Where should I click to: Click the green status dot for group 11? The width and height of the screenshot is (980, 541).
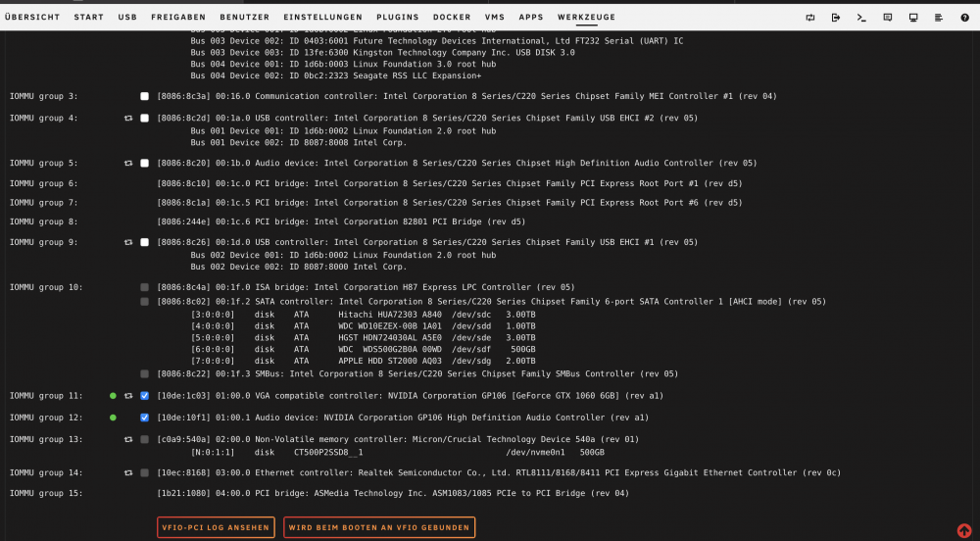point(113,396)
